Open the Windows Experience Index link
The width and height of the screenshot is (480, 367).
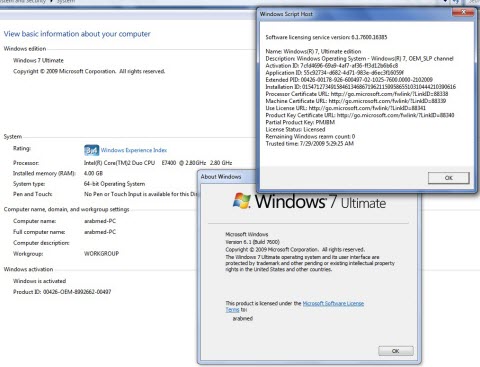134,150
